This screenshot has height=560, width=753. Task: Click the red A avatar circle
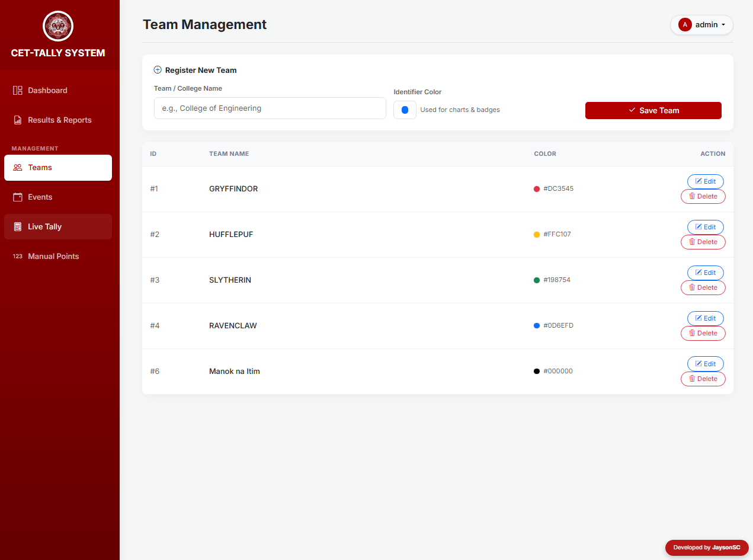(x=685, y=24)
